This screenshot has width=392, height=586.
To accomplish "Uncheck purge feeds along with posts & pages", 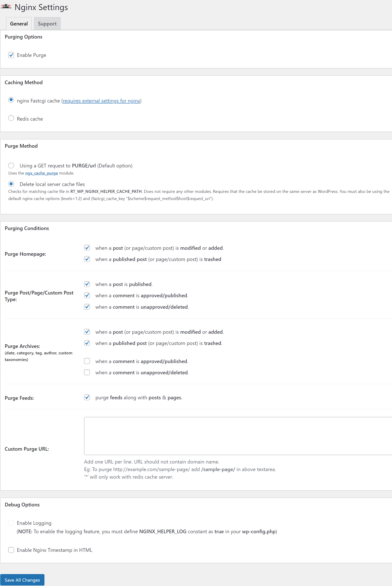I will pyautogui.click(x=87, y=397).
